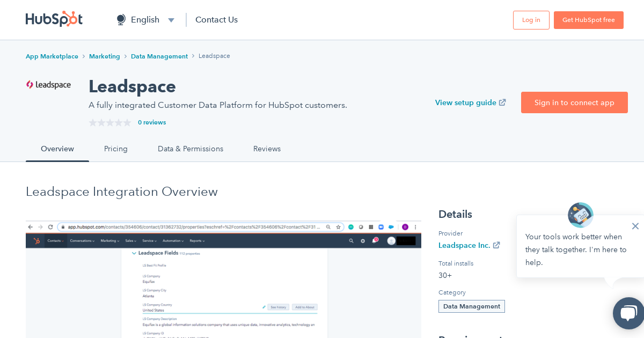
Task: Click the external link icon beside View setup guide
Action: [502, 102]
